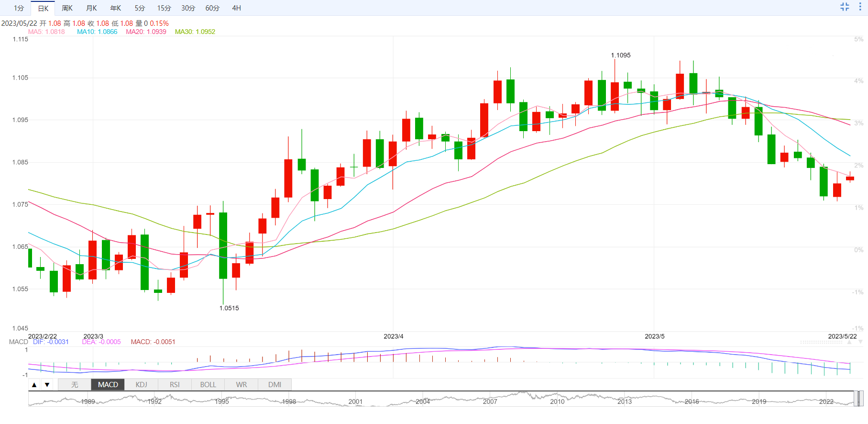Show the DMI indicator
The width and height of the screenshot is (868, 424).
pyautogui.click(x=275, y=385)
